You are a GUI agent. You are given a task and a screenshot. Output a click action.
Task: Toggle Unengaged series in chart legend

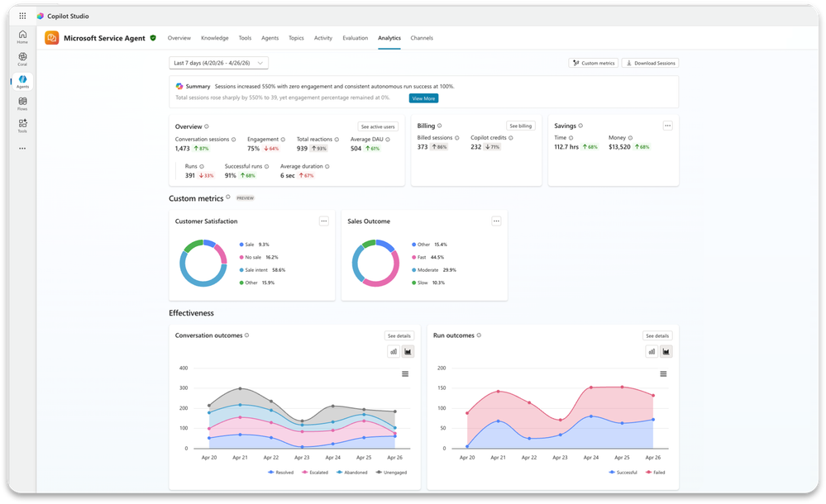[391, 473]
